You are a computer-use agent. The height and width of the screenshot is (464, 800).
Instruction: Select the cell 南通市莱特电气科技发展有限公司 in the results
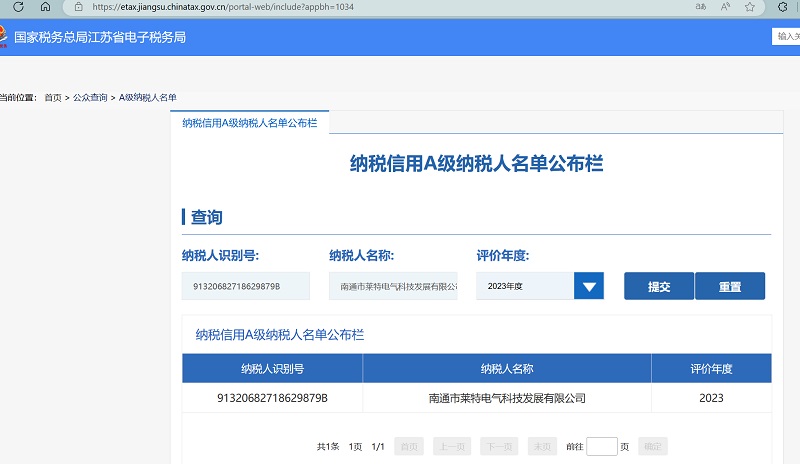pos(507,398)
